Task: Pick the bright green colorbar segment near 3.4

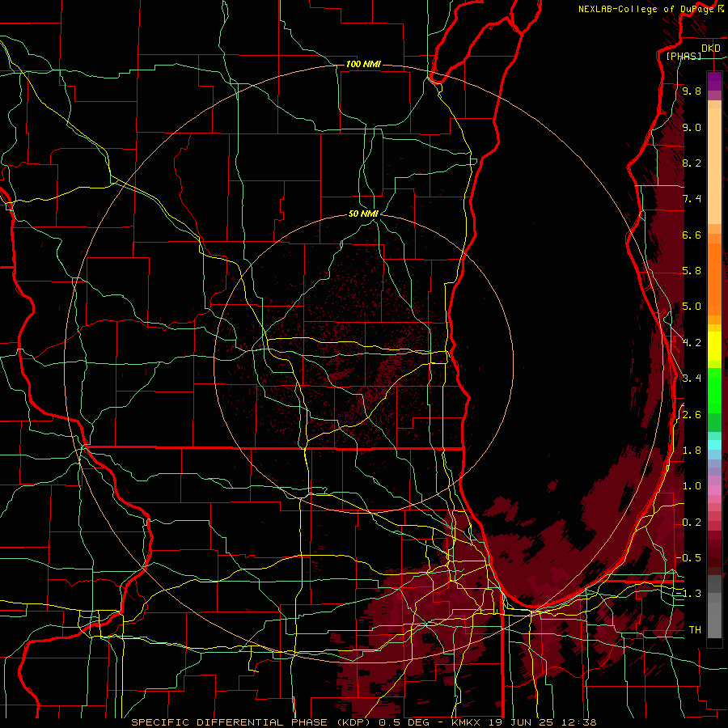Action: point(714,390)
